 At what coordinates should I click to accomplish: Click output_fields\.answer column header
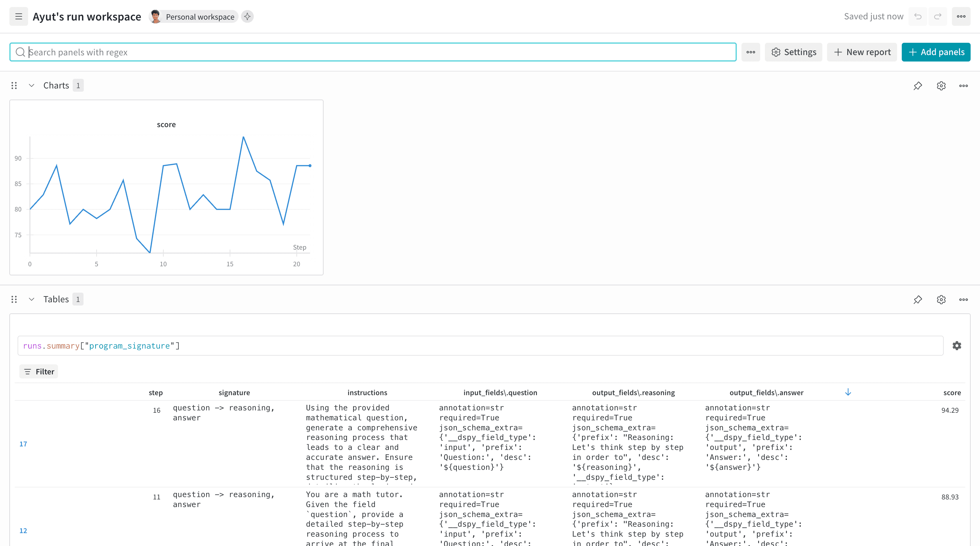pyautogui.click(x=767, y=393)
